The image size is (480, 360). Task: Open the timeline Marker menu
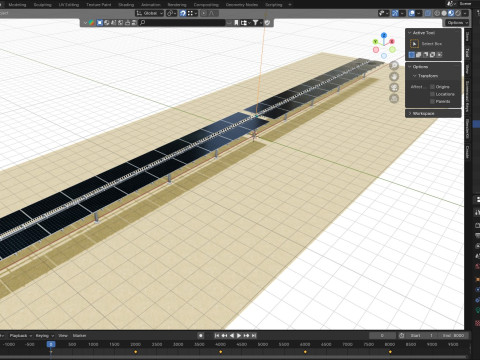pos(79,336)
